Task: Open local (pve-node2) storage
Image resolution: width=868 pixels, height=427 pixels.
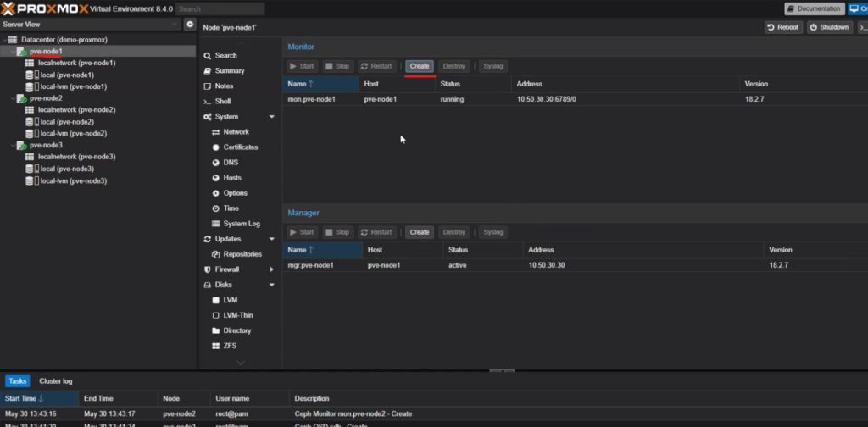Action: click(67, 122)
